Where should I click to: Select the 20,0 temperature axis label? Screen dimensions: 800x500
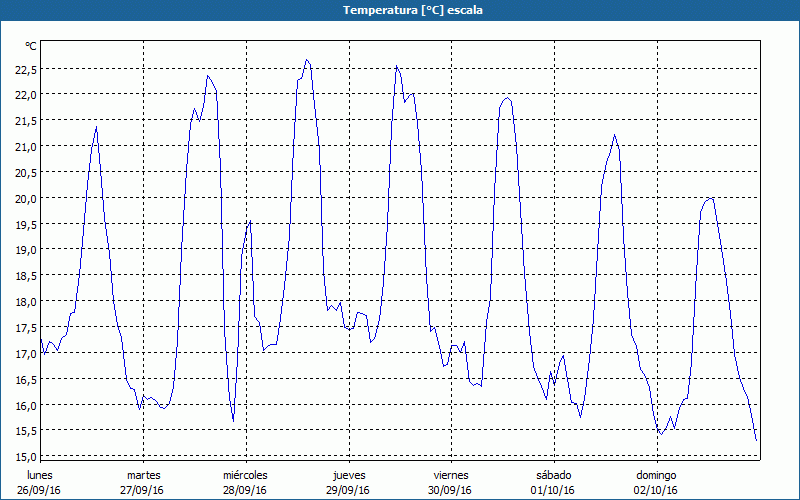(x=25, y=198)
